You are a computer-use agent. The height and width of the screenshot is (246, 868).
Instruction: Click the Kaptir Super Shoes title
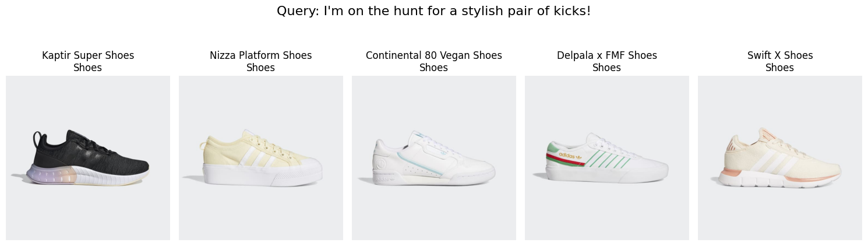(x=88, y=55)
